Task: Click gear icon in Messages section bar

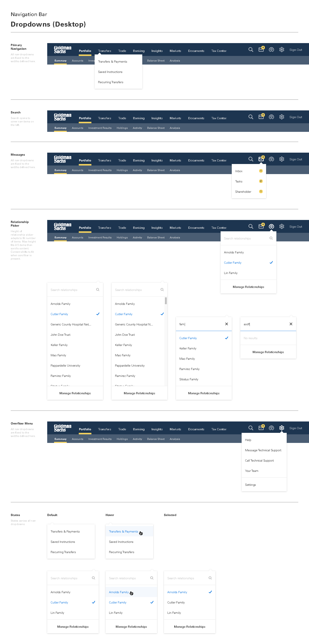Action: [282, 159]
